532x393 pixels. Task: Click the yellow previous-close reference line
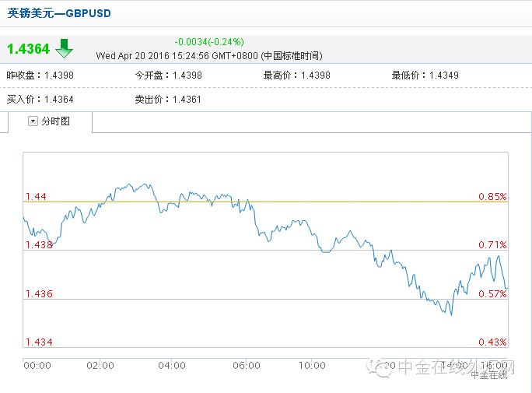coord(266,202)
